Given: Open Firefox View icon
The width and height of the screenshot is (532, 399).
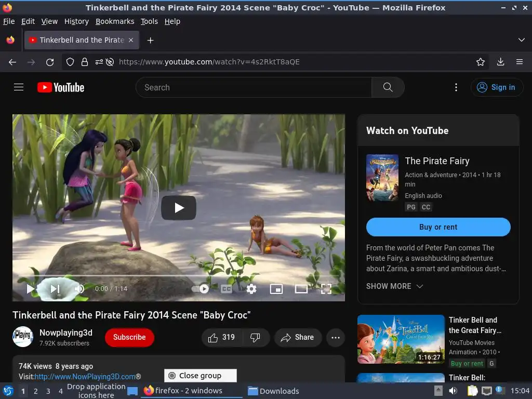Looking at the screenshot, I should [10, 40].
